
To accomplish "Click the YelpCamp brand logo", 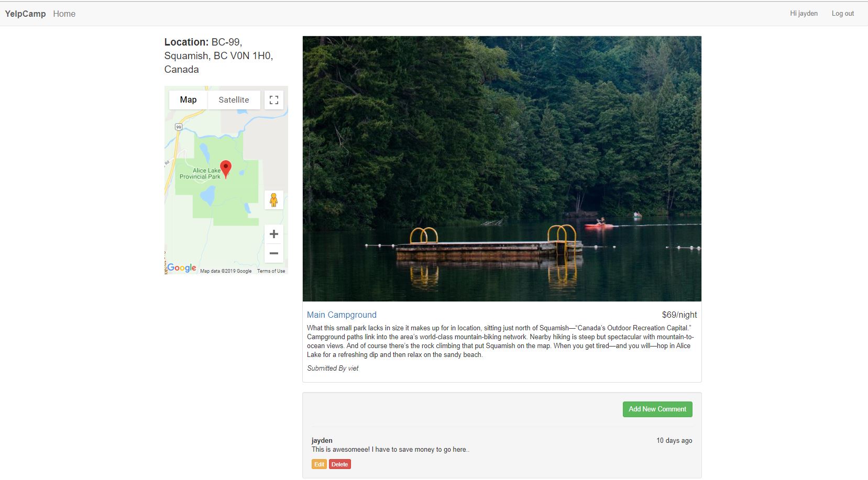I will pos(25,13).
